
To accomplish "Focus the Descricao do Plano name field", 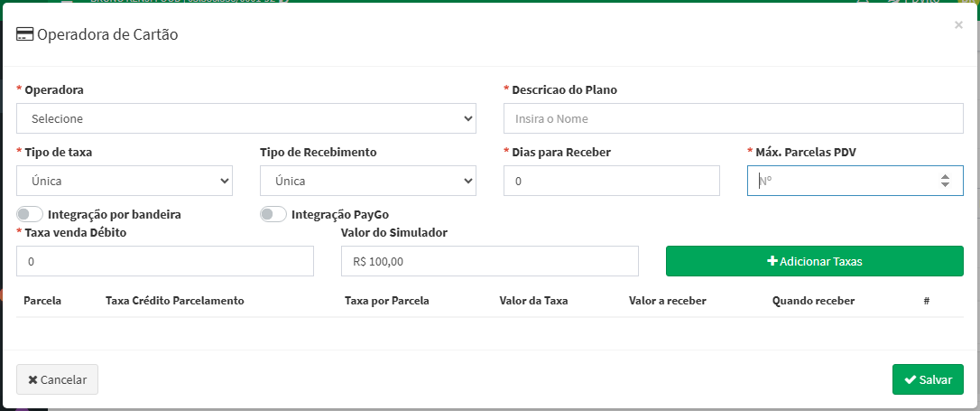I will click(733, 118).
